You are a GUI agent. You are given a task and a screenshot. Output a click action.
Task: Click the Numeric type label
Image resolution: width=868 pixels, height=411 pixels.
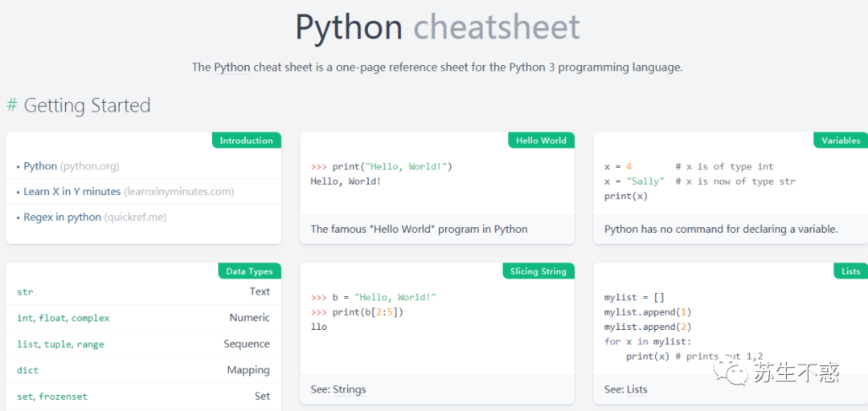tap(250, 318)
